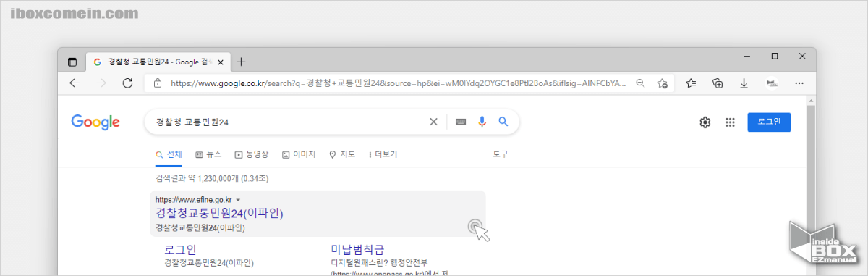The height and width of the screenshot is (276, 868).
Task: Click the address bar URL
Action: tap(399, 83)
